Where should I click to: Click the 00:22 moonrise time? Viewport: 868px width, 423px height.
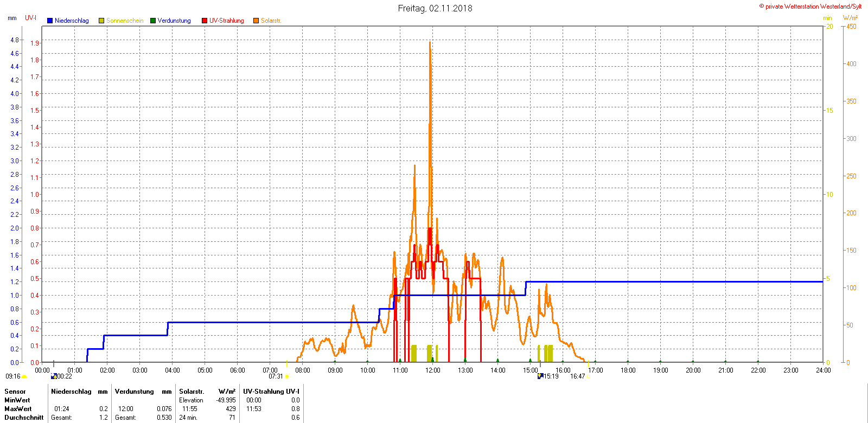click(x=65, y=376)
